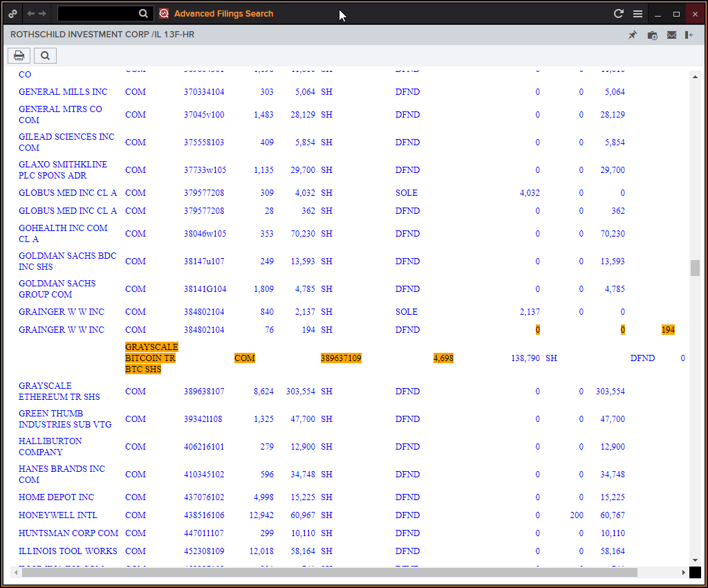Click value 4,998 in Home Depot row
This screenshot has width=708, height=588.
click(x=263, y=497)
